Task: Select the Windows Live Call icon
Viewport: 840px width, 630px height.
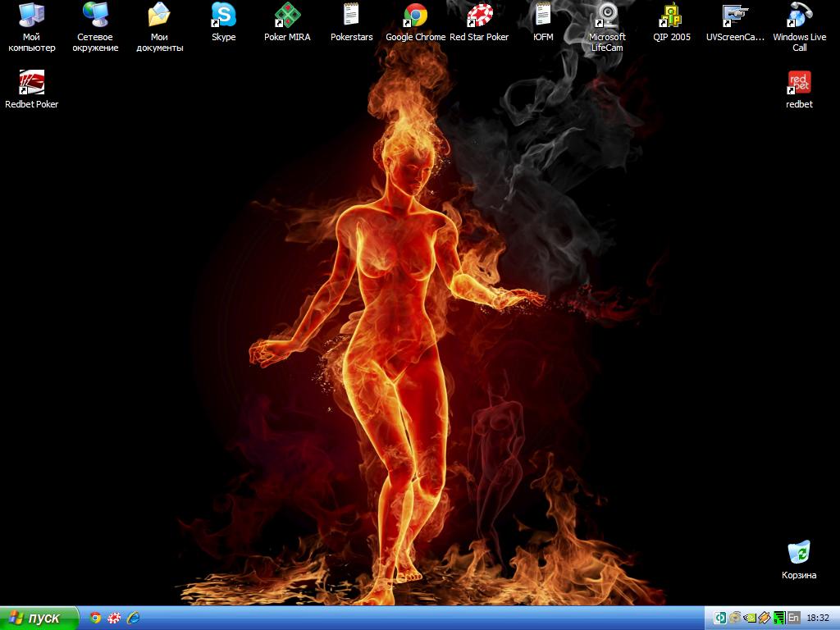Action: pos(799,16)
